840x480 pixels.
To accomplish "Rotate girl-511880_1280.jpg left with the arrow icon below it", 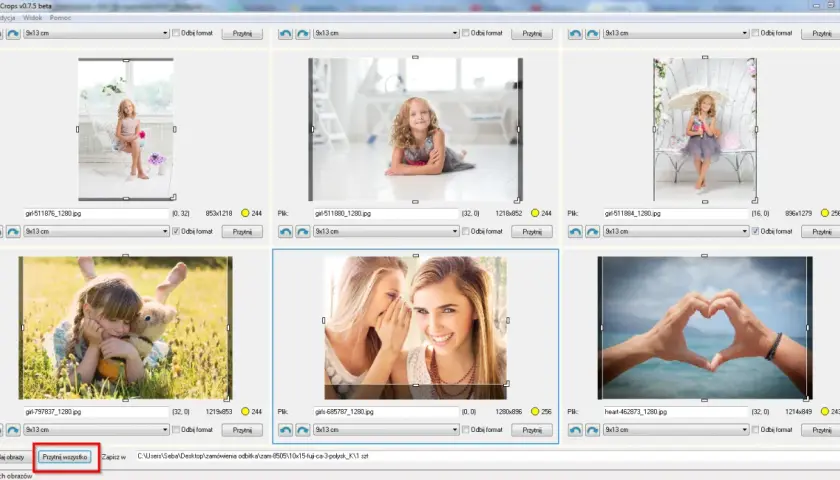I will tap(286, 231).
